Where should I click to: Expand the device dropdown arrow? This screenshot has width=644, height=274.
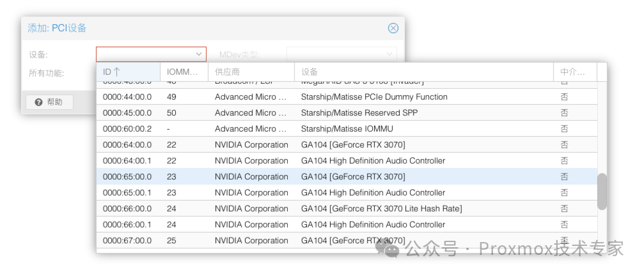tap(198, 54)
